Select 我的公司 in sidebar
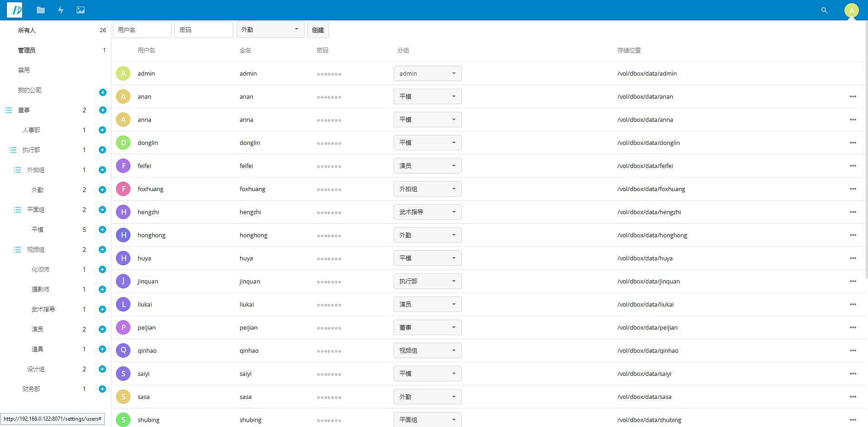The image size is (868, 427). click(x=30, y=90)
